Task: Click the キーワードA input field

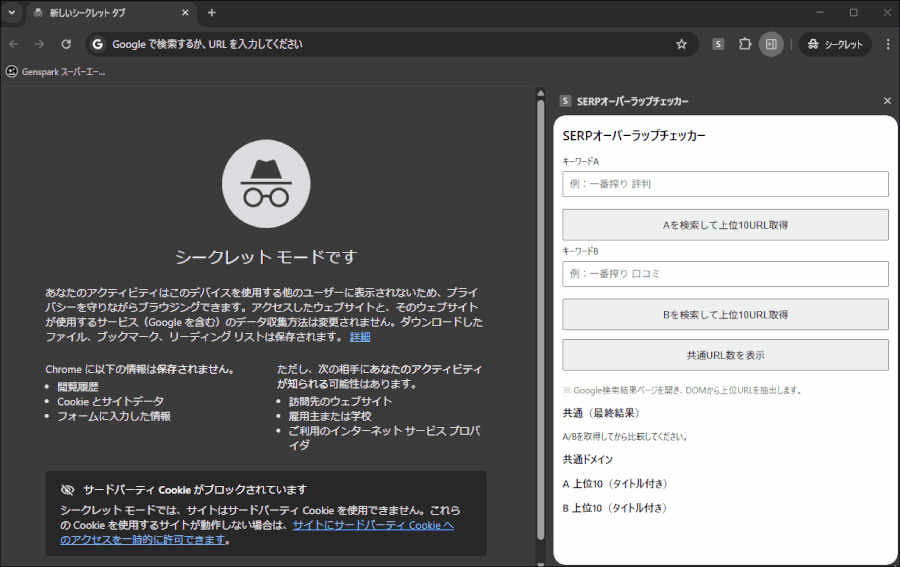Action: 725,184
